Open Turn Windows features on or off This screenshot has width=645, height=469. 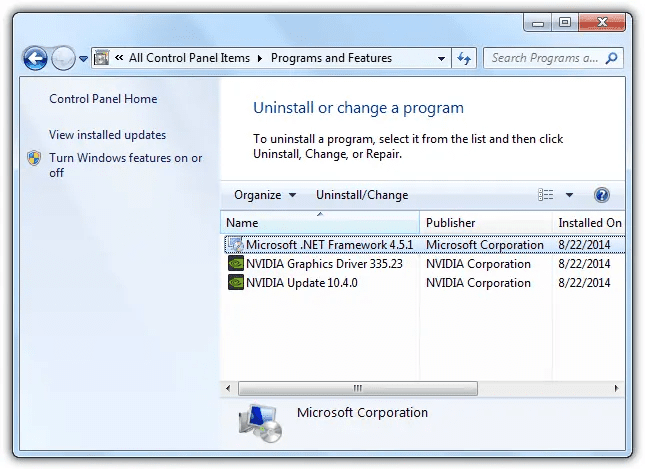(x=125, y=165)
